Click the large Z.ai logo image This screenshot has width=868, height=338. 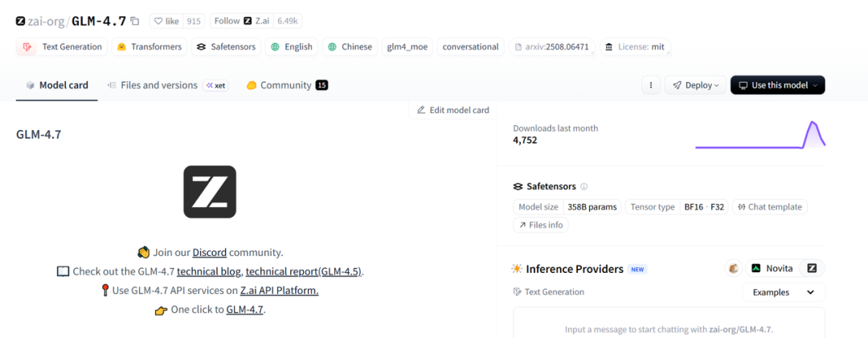210,192
